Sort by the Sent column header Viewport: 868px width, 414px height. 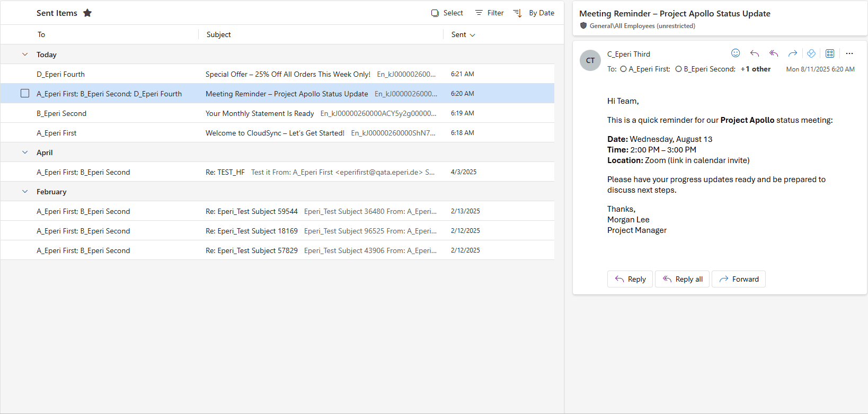463,34
